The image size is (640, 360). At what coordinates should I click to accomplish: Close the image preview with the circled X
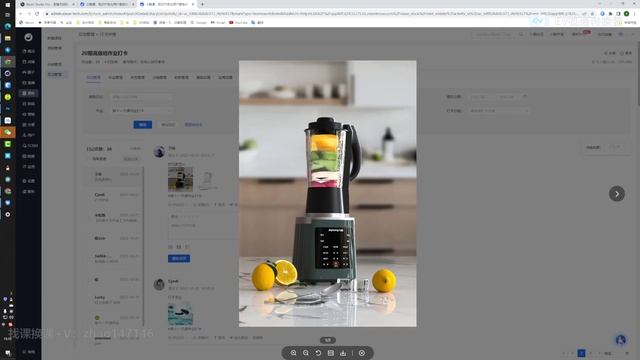(362, 353)
